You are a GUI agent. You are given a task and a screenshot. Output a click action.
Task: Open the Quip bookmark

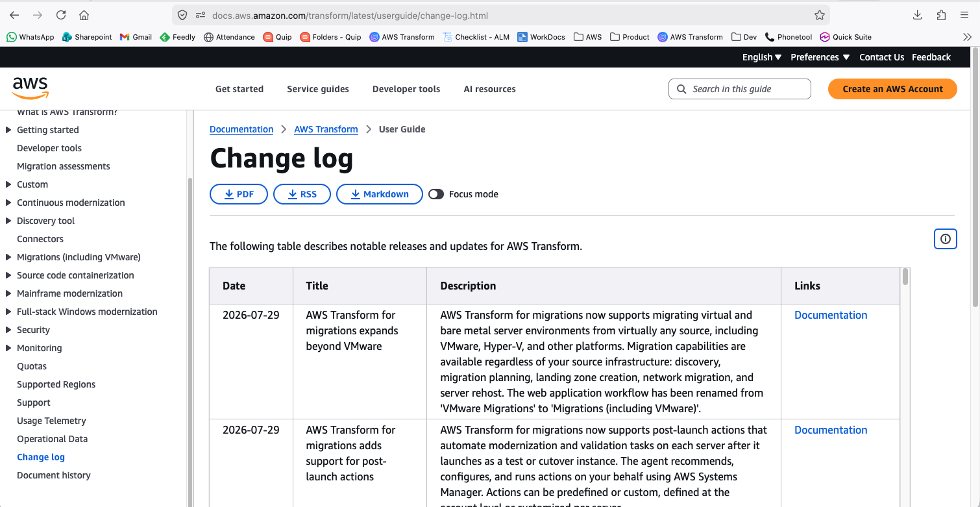tap(277, 37)
